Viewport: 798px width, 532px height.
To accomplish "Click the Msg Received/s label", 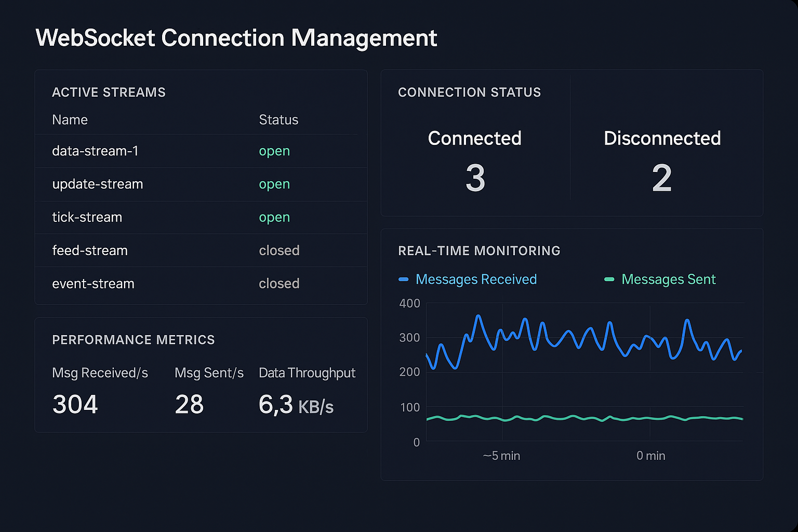I will (100, 373).
